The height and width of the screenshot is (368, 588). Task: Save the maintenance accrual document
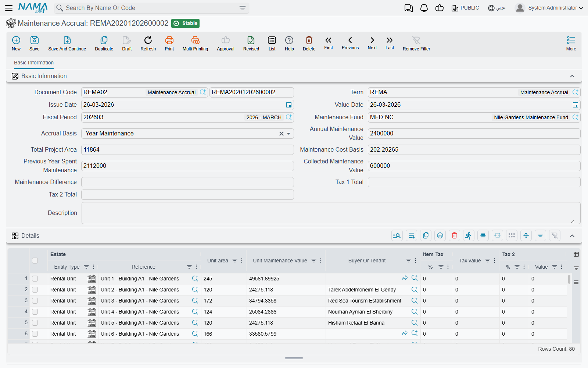coord(35,43)
